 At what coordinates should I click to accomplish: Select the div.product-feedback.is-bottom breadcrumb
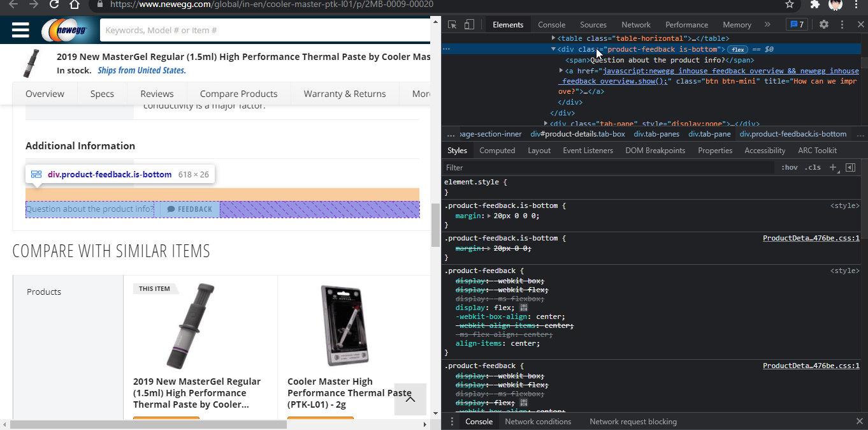pos(793,134)
